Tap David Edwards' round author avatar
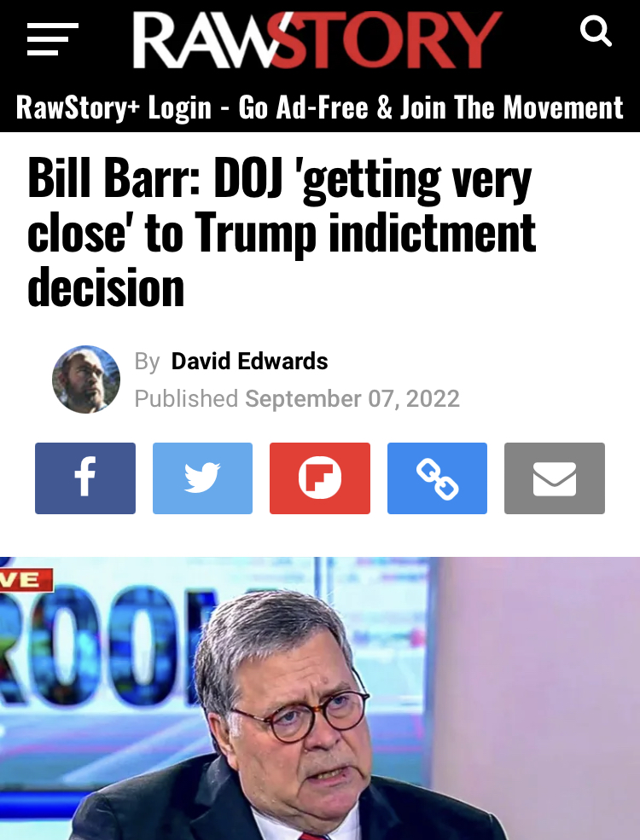 coord(86,379)
